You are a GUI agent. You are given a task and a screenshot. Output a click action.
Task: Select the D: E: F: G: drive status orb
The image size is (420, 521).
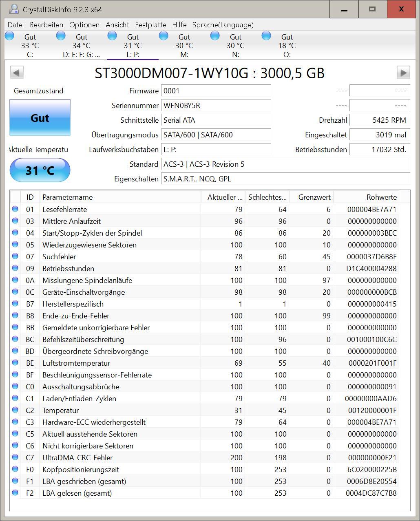(x=61, y=36)
